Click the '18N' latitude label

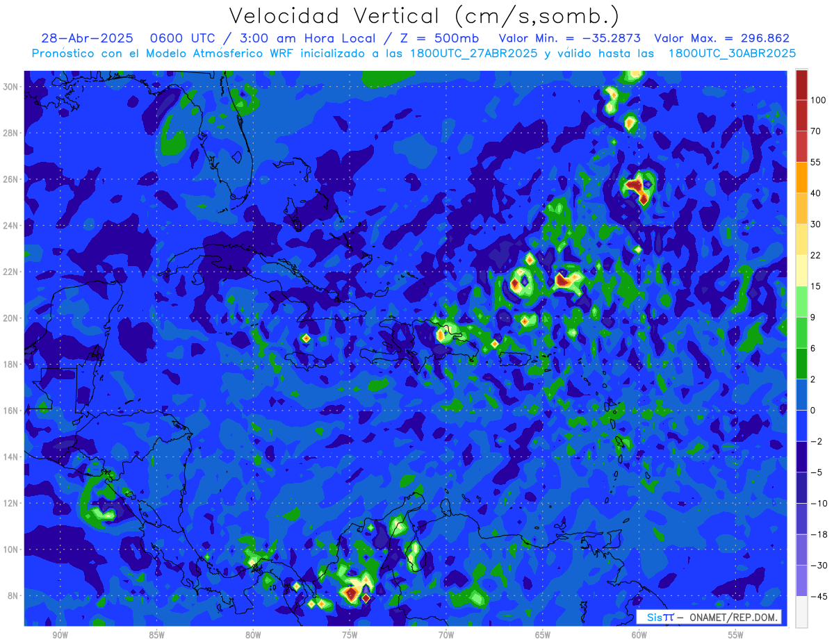click(11, 365)
